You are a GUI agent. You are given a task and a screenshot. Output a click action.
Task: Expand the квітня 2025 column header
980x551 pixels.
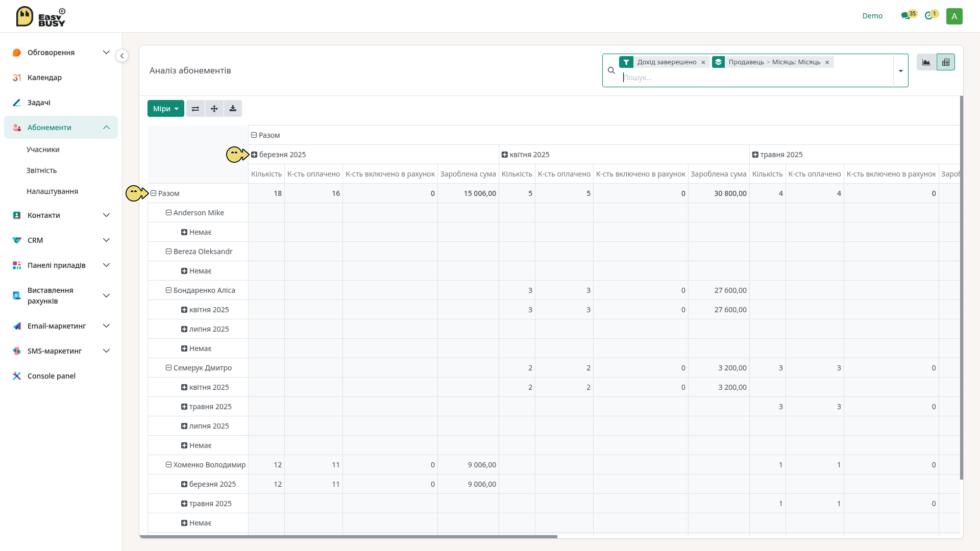click(x=526, y=155)
